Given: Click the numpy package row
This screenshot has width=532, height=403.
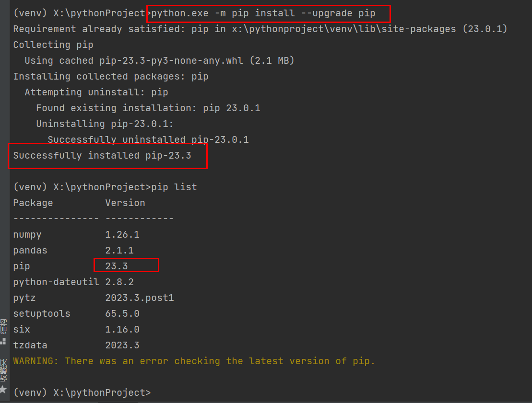Looking at the screenshot, I should (27, 235).
